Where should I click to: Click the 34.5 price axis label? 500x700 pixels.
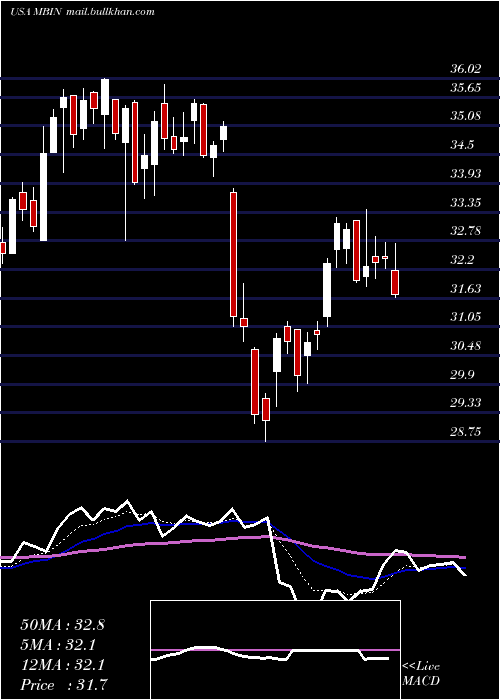pos(462,145)
